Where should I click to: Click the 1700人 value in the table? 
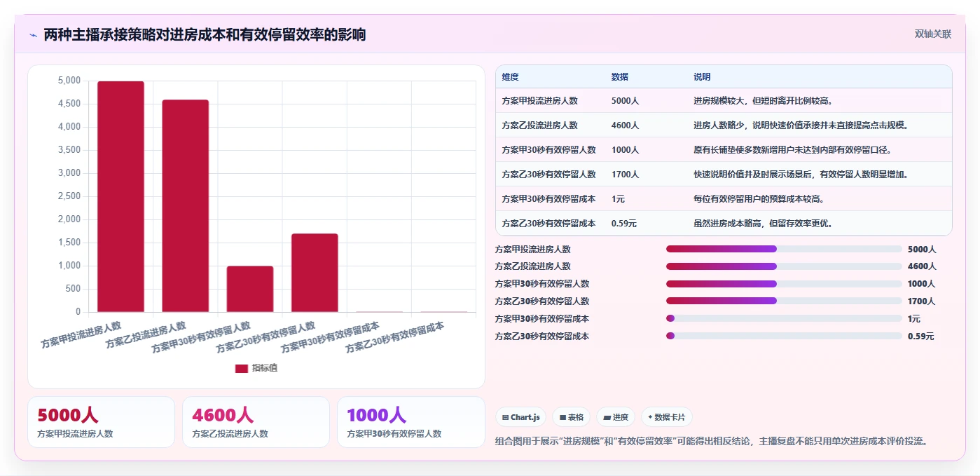click(x=625, y=175)
